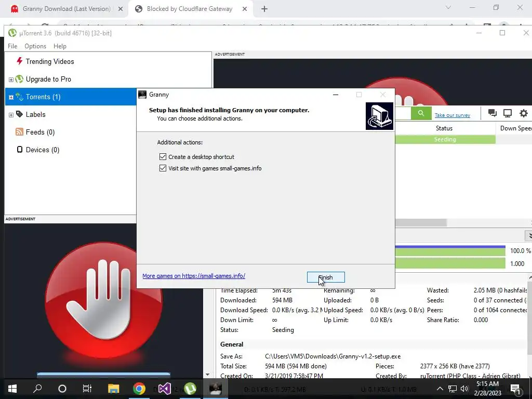
Task: Click the Granny setup taskbar icon
Action: [x=216, y=389]
